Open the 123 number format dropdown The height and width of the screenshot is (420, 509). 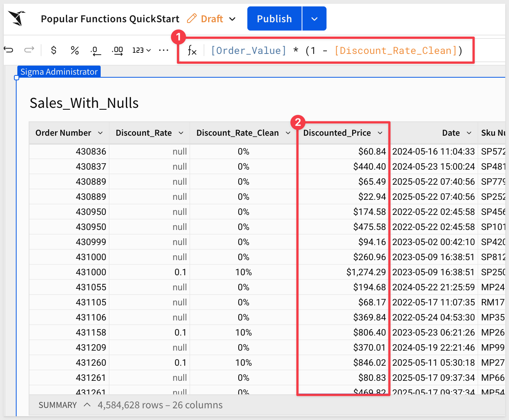pyautogui.click(x=141, y=50)
